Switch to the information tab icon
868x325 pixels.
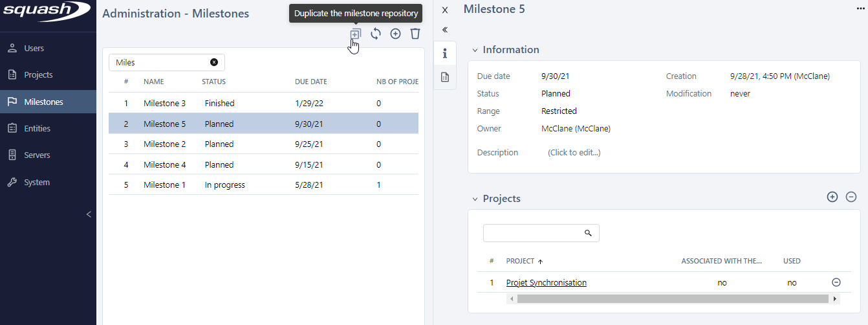pos(445,53)
